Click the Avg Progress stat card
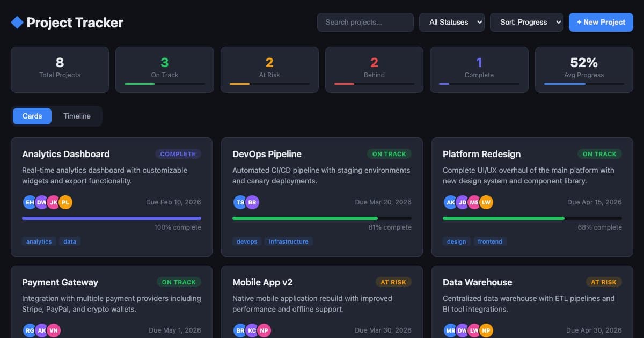Viewport: 644px width, 338px height. pyautogui.click(x=584, y=70)
